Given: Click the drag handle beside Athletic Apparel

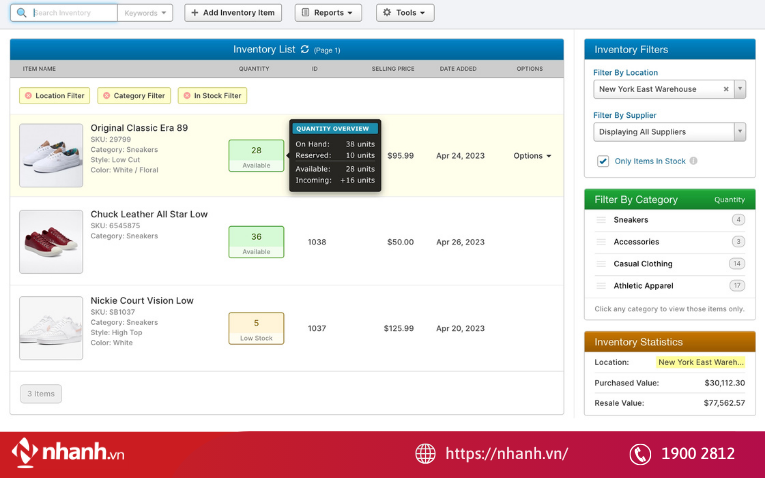Looking at the screenshot, I should coord(601,286).
